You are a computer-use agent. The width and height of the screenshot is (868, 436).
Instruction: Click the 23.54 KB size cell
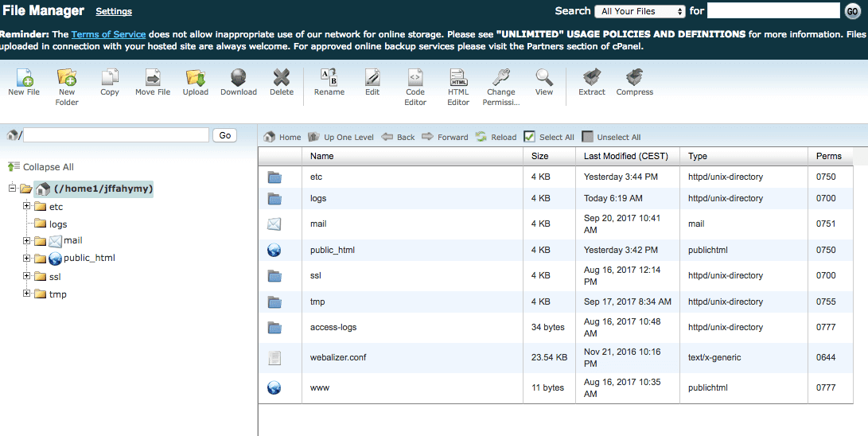[x=549, y=357]
